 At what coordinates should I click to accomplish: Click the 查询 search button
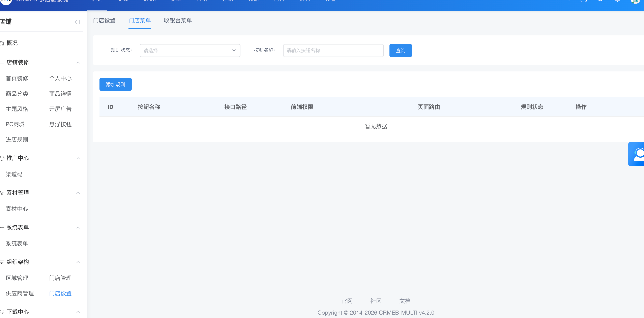click(401, 51)
